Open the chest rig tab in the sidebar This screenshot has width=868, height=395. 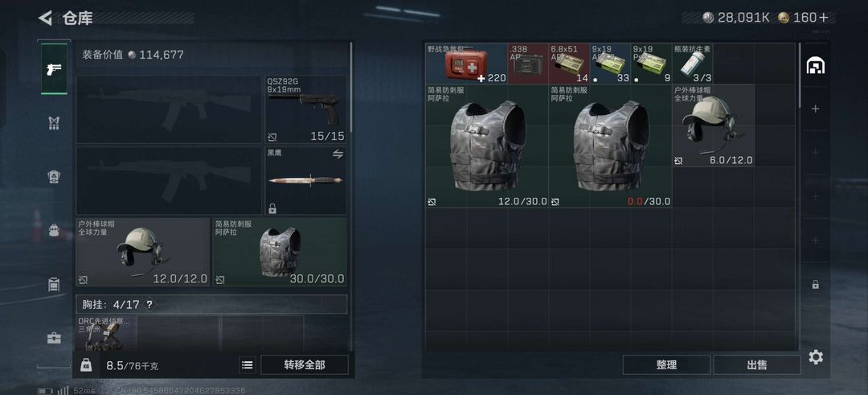pos(55,123)
